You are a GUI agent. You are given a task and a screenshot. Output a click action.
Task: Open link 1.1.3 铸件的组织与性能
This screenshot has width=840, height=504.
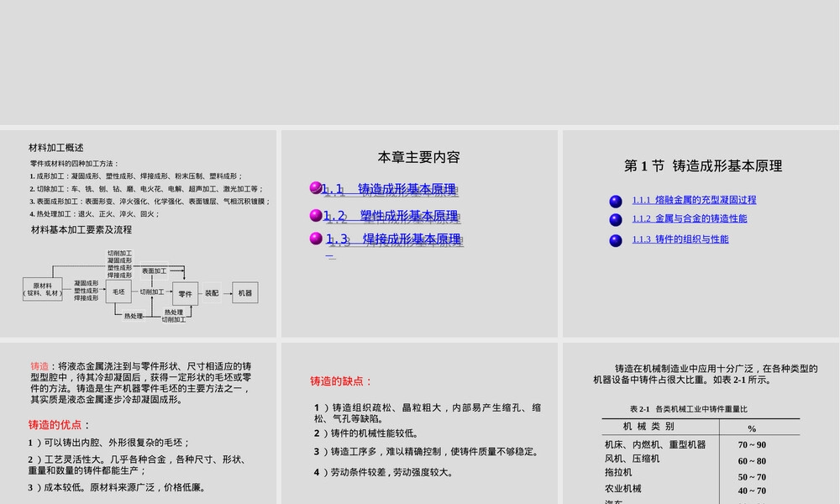coord(680,239)
